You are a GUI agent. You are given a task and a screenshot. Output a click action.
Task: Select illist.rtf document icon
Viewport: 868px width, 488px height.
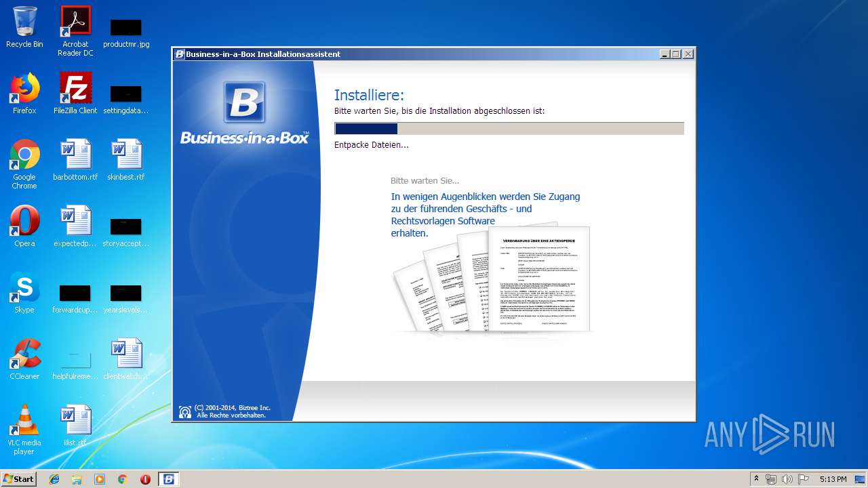click(75, 426)
